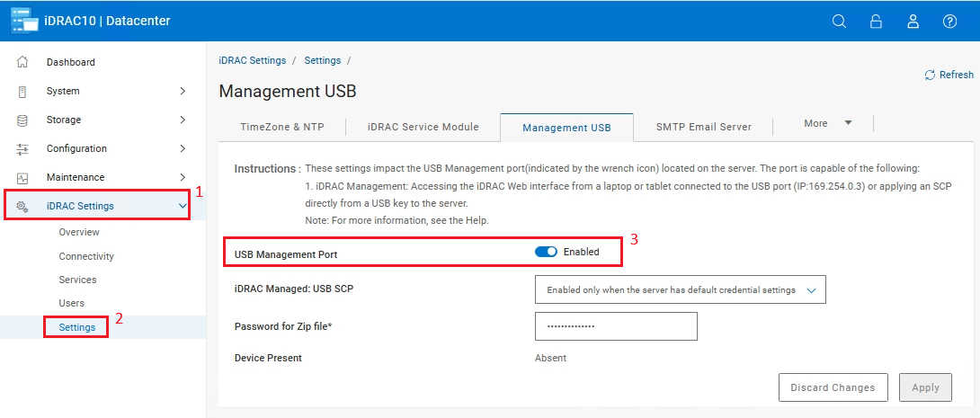Select Settings in the sidebar submenu
The height and width of the screenshot is (418, 980).
(77, 327)
